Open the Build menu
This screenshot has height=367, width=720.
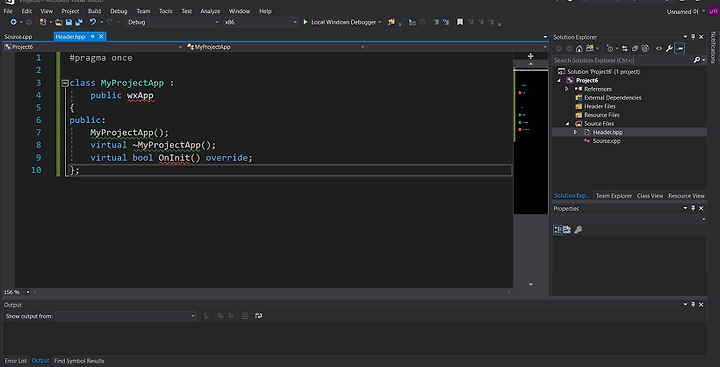(94, 11)
